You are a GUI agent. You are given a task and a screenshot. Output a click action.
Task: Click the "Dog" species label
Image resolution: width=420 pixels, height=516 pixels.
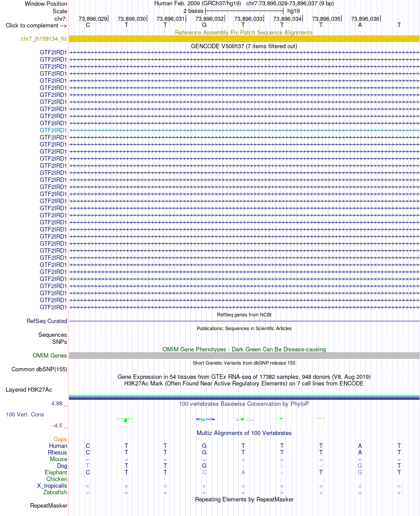click(62, 466)
